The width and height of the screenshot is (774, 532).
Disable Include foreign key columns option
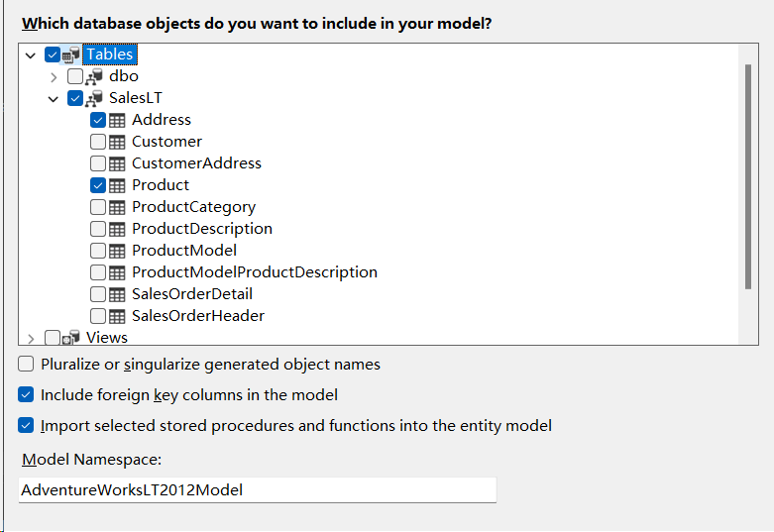26,394
